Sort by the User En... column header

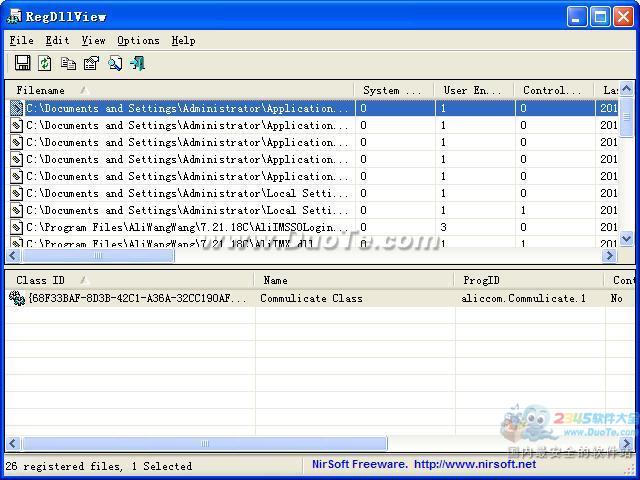tap(474, 90)
